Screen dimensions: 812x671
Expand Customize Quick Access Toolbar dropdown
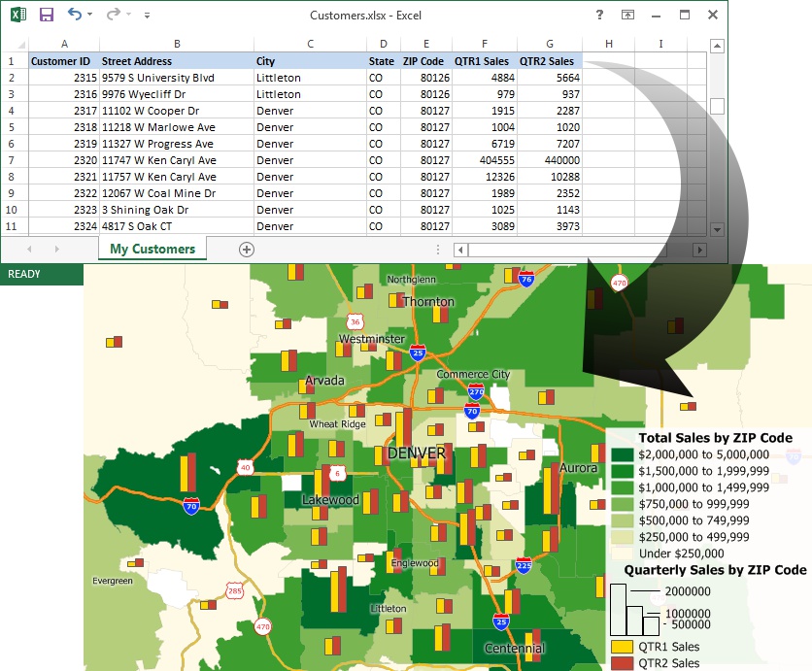click(147, 16)
